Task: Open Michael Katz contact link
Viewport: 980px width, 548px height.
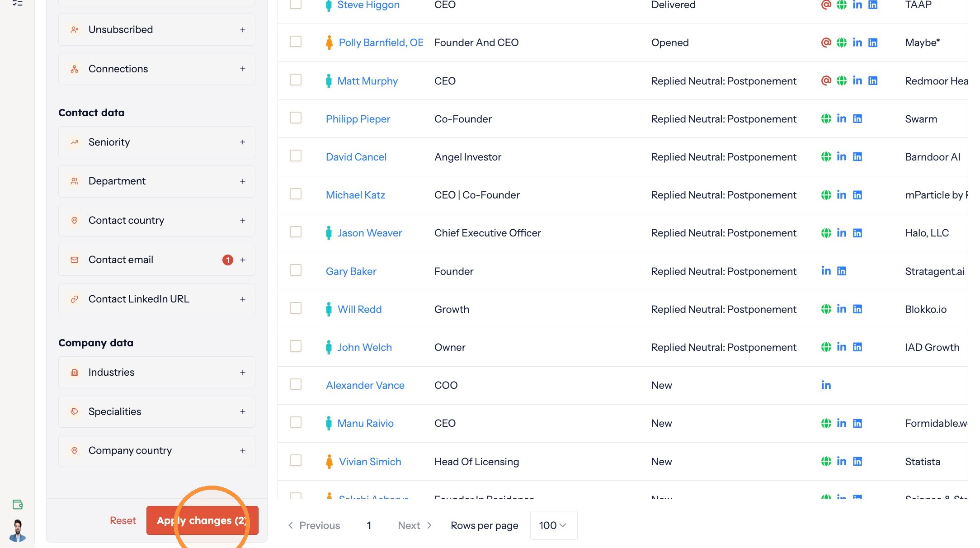Action: click(x=355, y=195)
